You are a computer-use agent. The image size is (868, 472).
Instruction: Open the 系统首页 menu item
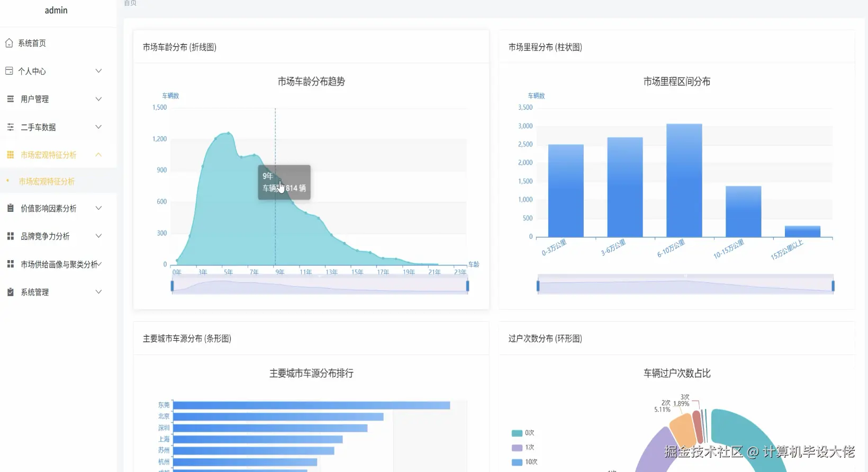[x=58, y=43]
